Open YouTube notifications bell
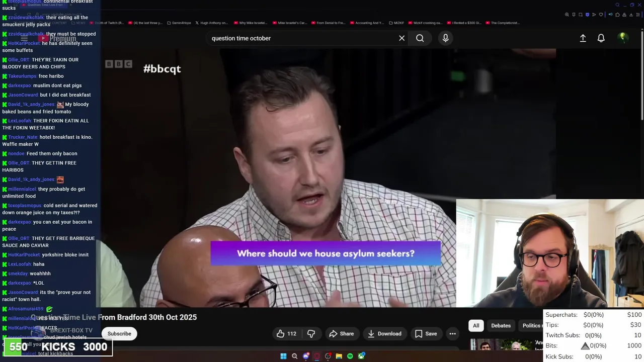The height and width of the screenshot is (362, 644). 601,38
